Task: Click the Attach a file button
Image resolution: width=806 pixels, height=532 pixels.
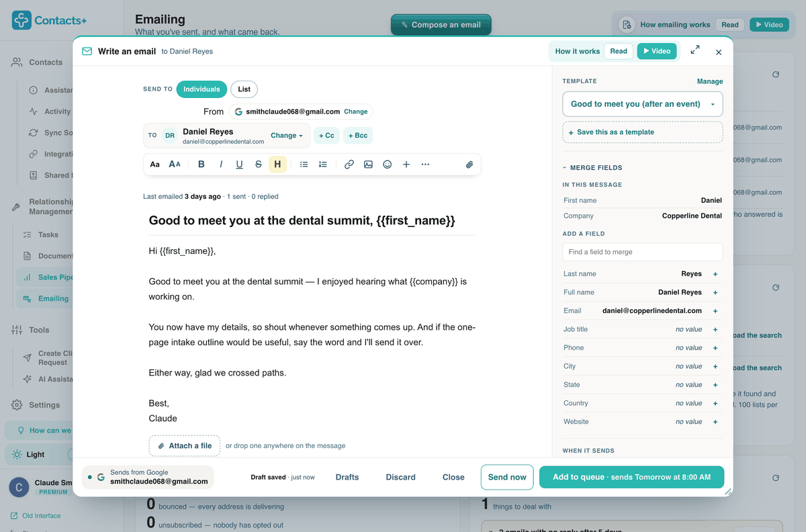Action: [x=185, y=446]
